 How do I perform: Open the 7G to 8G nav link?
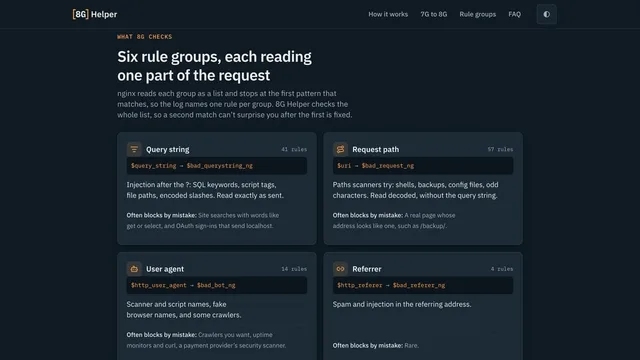coord(433,14)
